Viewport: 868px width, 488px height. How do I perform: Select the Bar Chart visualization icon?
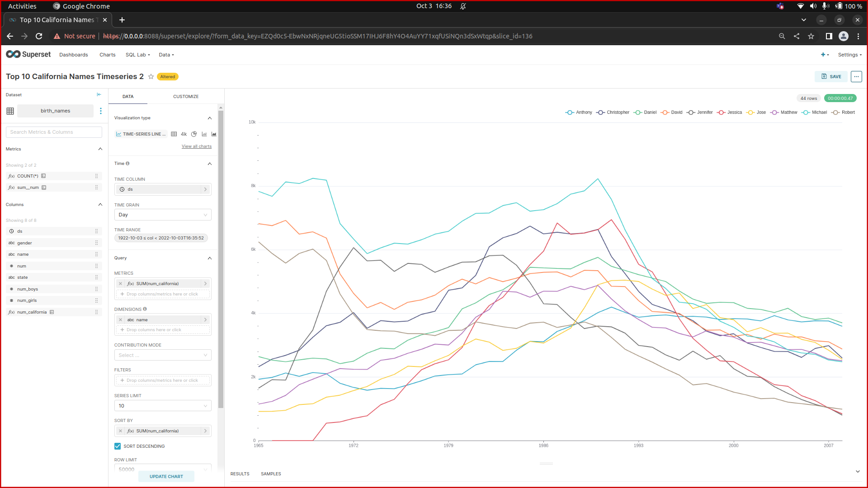coord(204,134)
